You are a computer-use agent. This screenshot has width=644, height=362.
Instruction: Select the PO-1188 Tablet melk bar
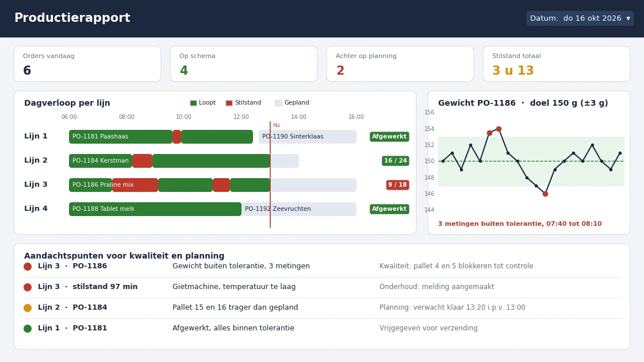(x=155, y=209)
